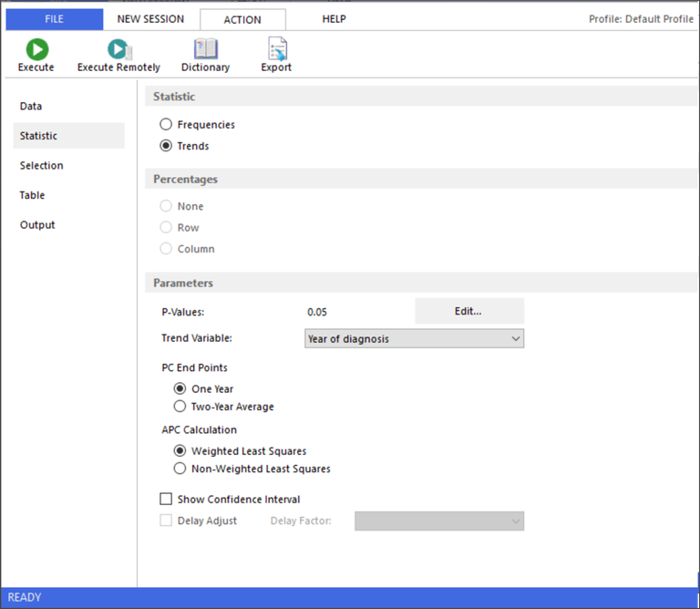Go to the Data section
Viewport: 700px width, 609px height.
click(31, 107)
